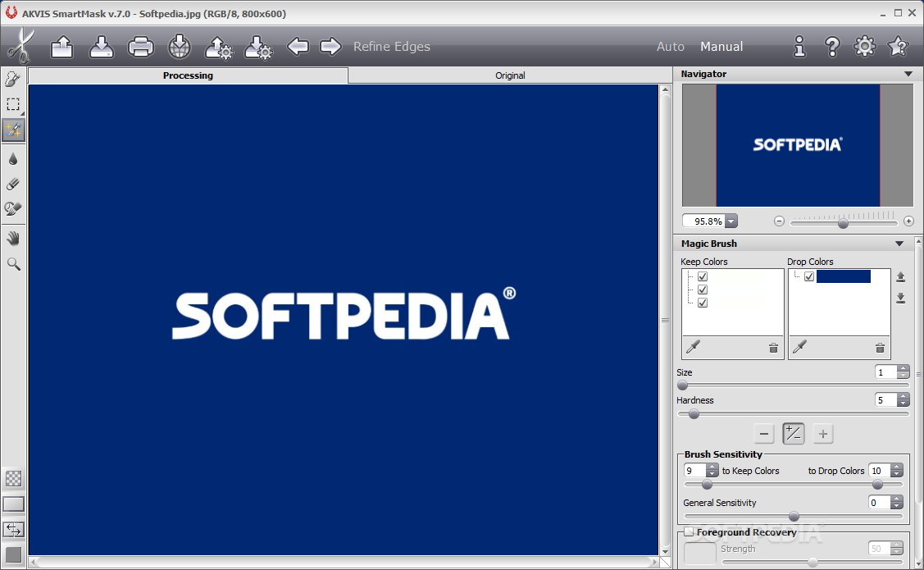Select the Magic Brush tool
Image resolution: width=924 pixels, height=570 pixels.
pos(13,130)
